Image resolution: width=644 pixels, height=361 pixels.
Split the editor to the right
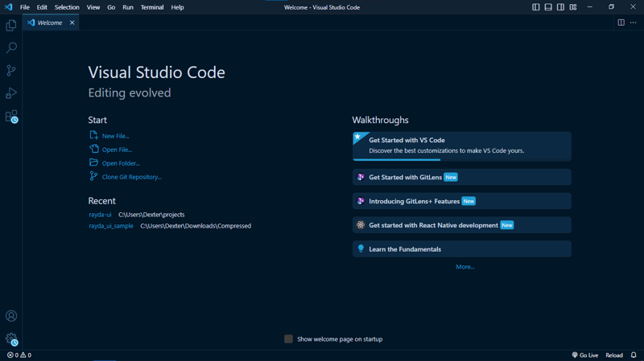pyautogui.click(x=621, y=23)
